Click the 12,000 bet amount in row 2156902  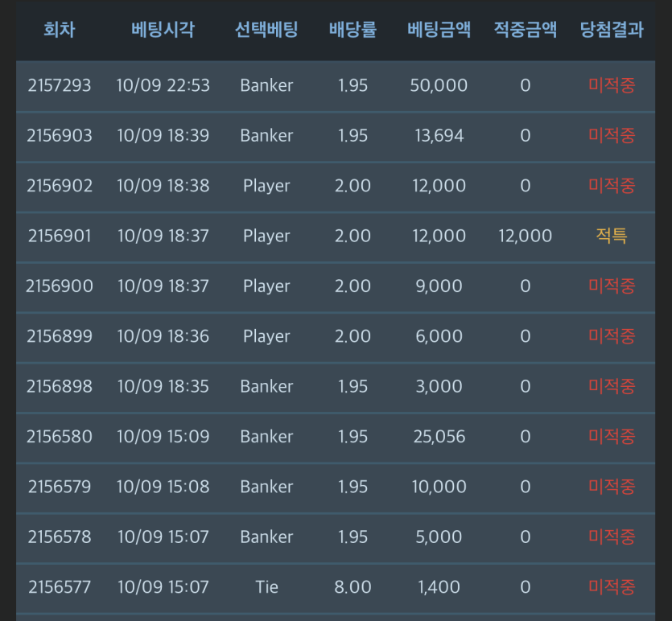[439, 186]
